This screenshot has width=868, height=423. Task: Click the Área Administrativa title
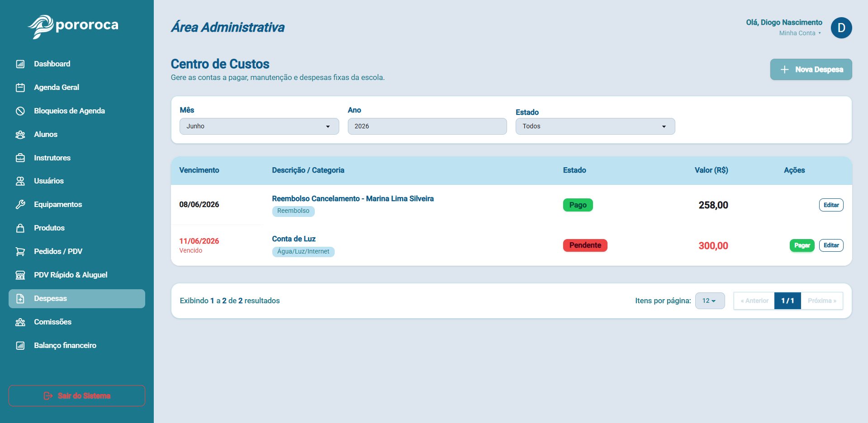pos(228,28)
